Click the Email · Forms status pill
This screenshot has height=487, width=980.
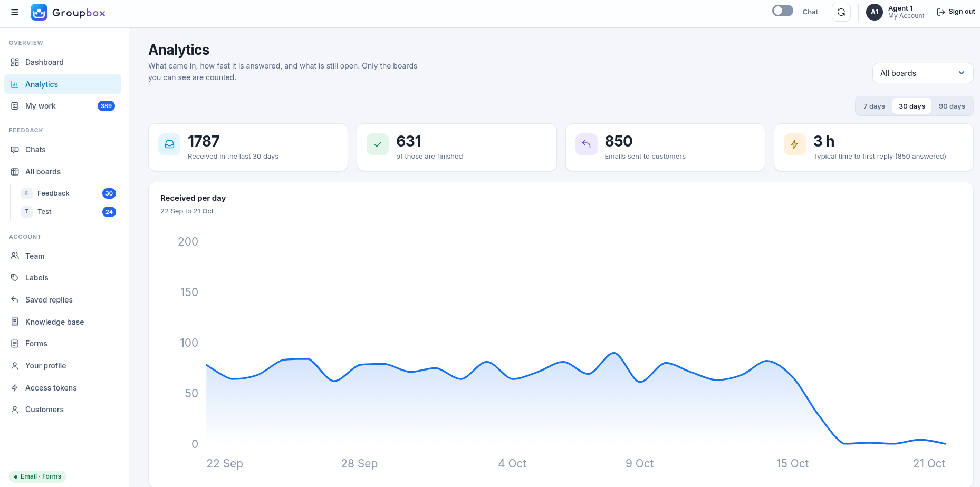pyautogui.click(x=37, y=476)
